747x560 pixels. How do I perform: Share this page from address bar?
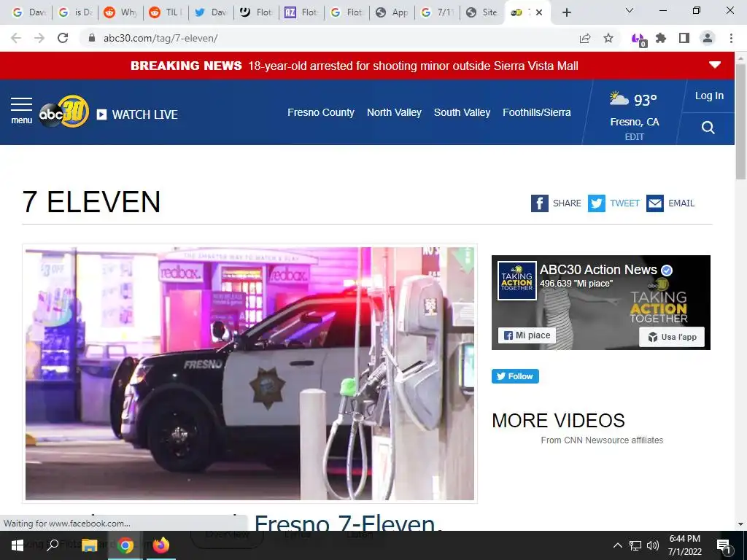[585, 38]
